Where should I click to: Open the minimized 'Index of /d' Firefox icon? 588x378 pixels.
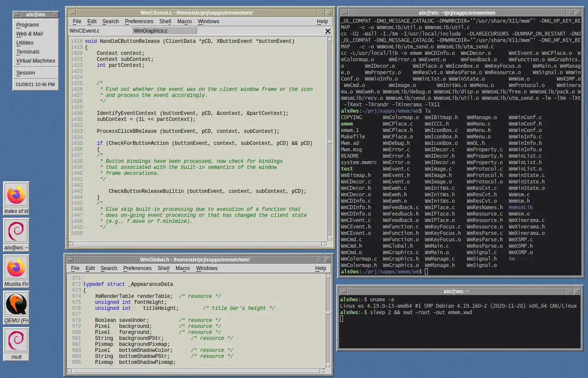coord(16,195)
